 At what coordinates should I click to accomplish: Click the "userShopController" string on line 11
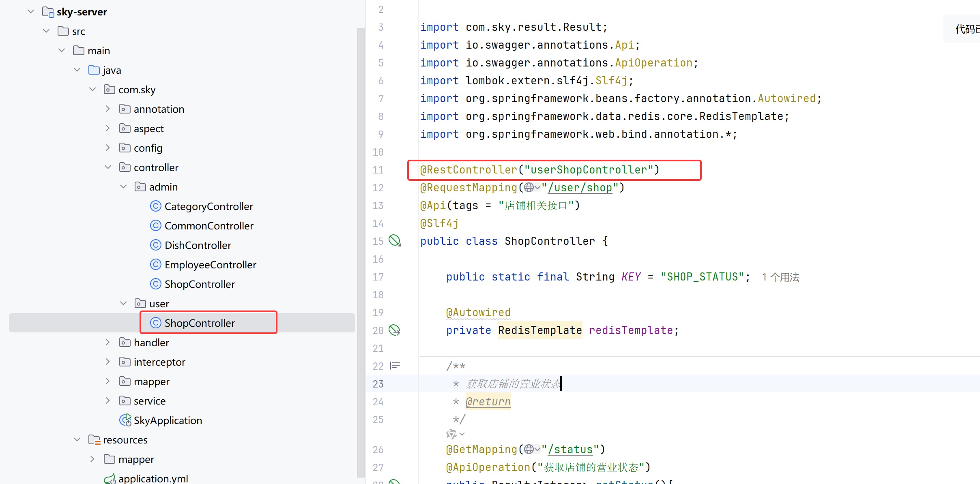coord(589,170)
